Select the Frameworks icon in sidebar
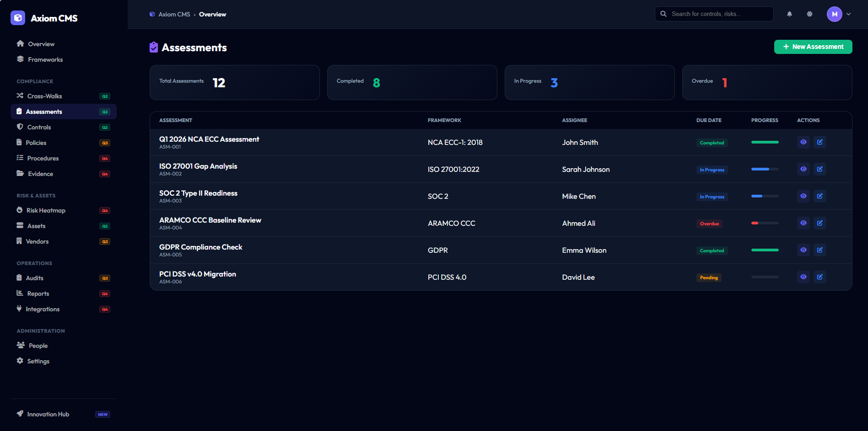This screenshot has width=868, height=431. point(20,59)
